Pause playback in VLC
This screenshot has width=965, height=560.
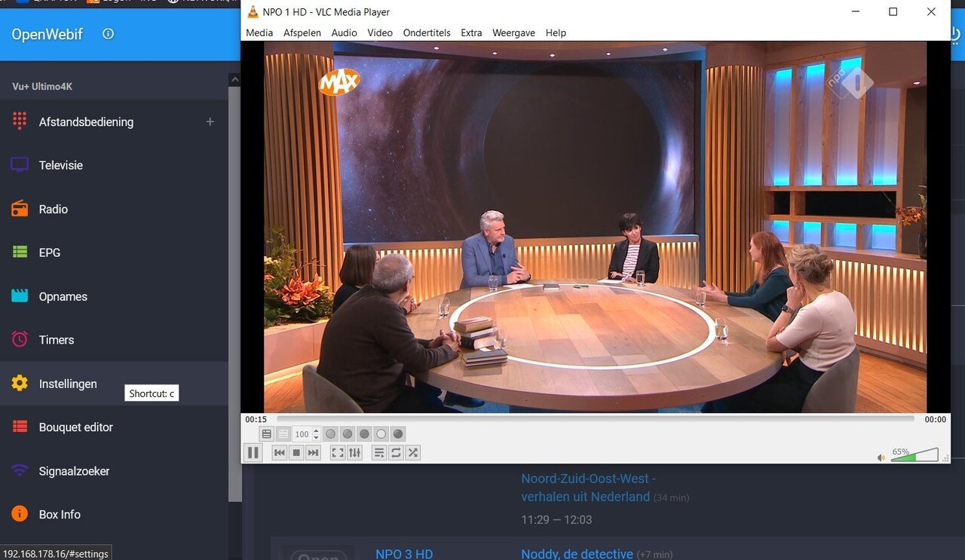point(253,452)
